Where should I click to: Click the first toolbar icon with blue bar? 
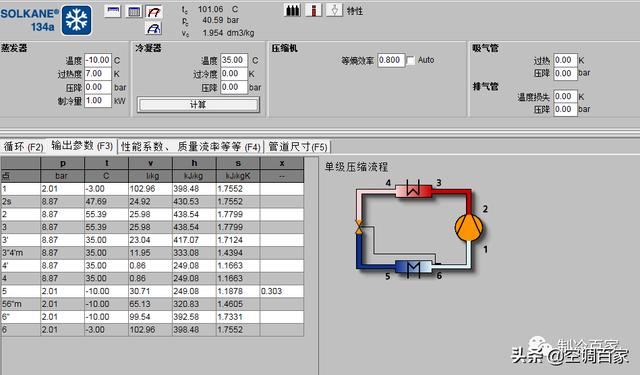point(113,11)
